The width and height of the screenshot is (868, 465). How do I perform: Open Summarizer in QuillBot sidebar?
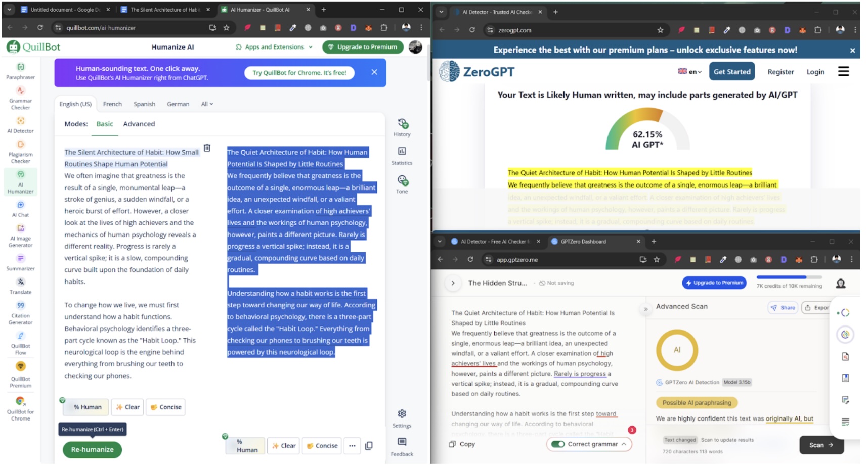(20, 262)
